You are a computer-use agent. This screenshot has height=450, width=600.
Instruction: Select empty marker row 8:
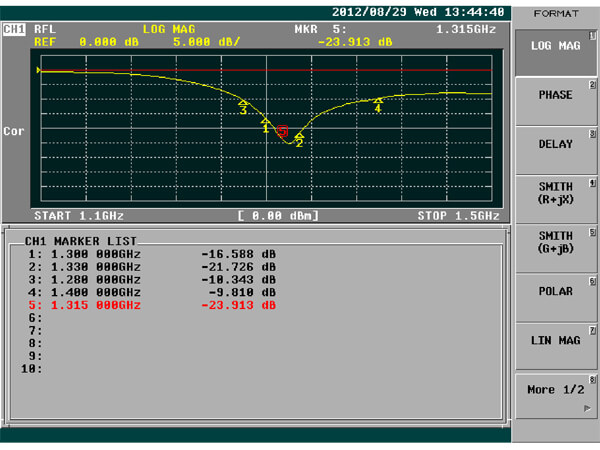[x=35, y=343]
